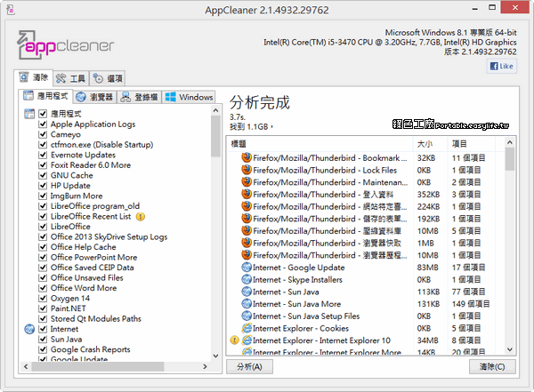The image size is (534, 392).
Task: Uncheck Evernote Updates
Action: click(x=43, y=155)
